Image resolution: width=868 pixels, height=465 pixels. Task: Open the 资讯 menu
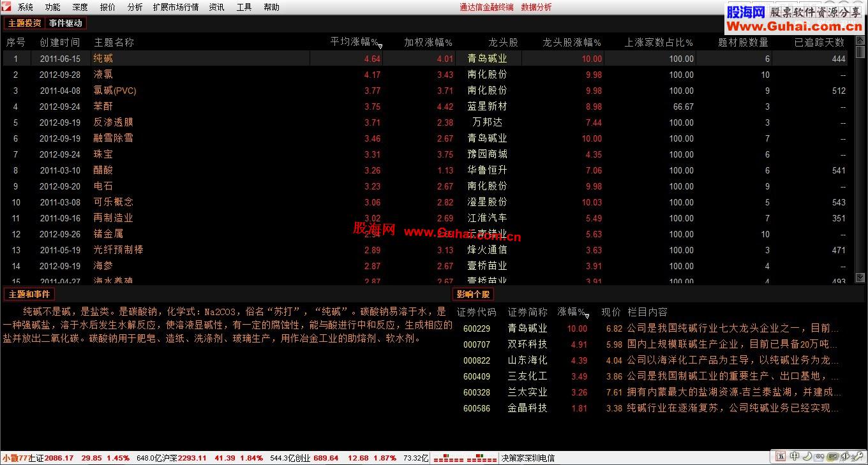point(217,7)
